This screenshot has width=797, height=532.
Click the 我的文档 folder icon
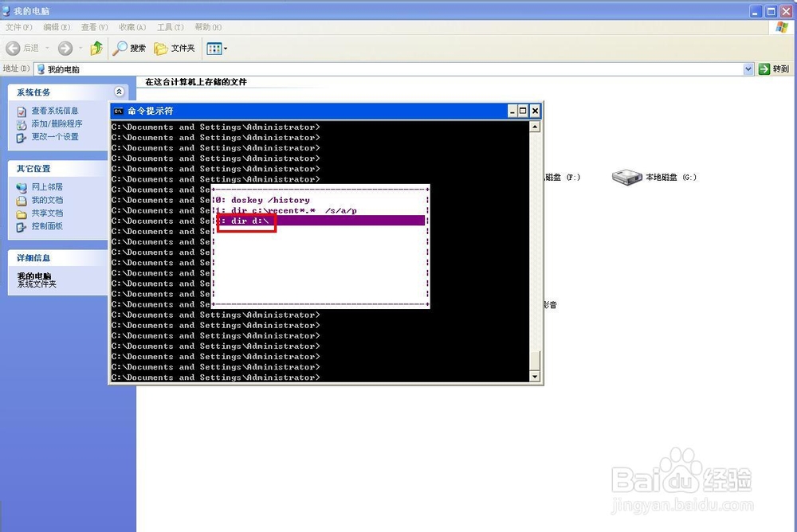22,201
